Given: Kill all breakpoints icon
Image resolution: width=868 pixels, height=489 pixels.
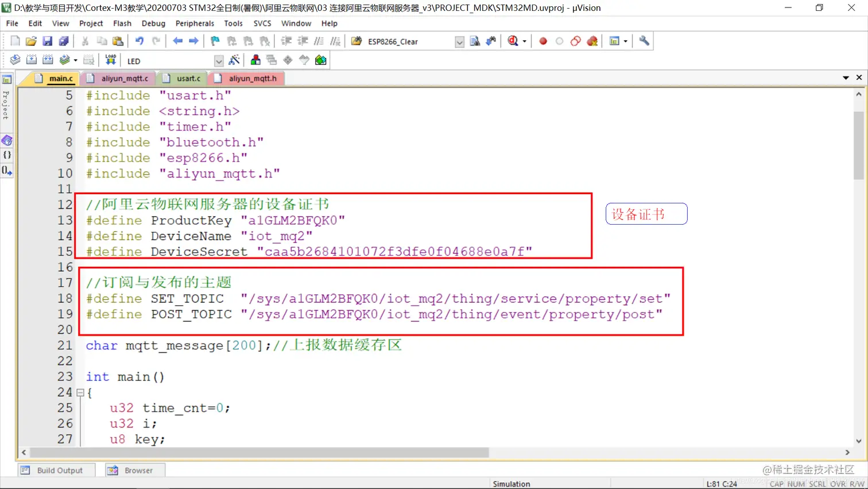Looking at the screenshot, I should pyautogui.click(x=592, y=41).
